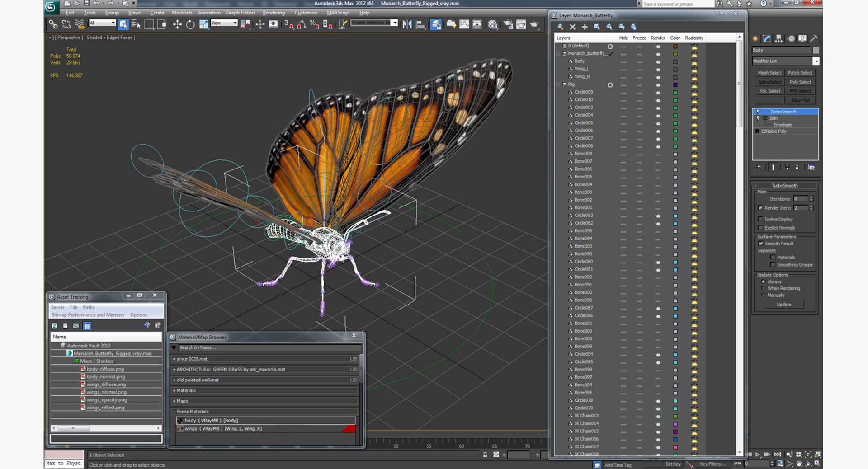Toggle the Render Iters checkbox
The width and height of the screenshot is (868, 469).
760,208
